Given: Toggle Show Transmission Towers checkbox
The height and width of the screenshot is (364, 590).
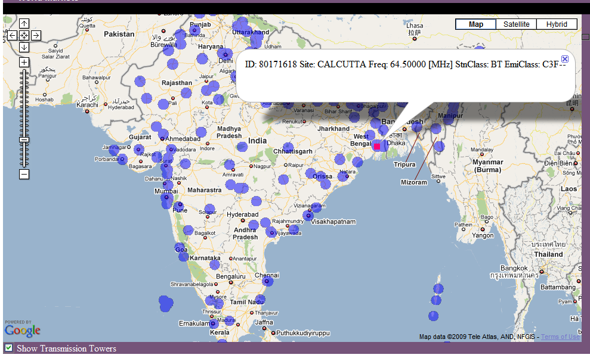Looking at the screenshot, I should tap(8, 347).
